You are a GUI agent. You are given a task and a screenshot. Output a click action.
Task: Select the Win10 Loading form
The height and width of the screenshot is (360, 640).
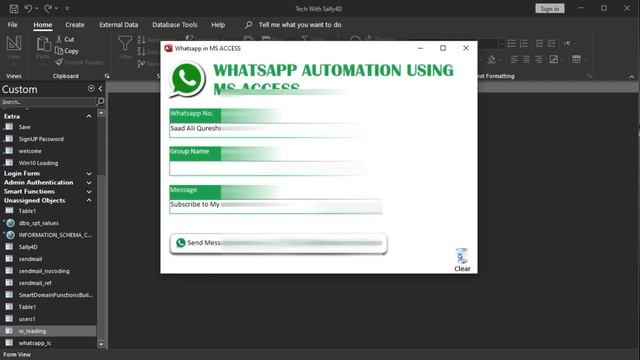48,163
